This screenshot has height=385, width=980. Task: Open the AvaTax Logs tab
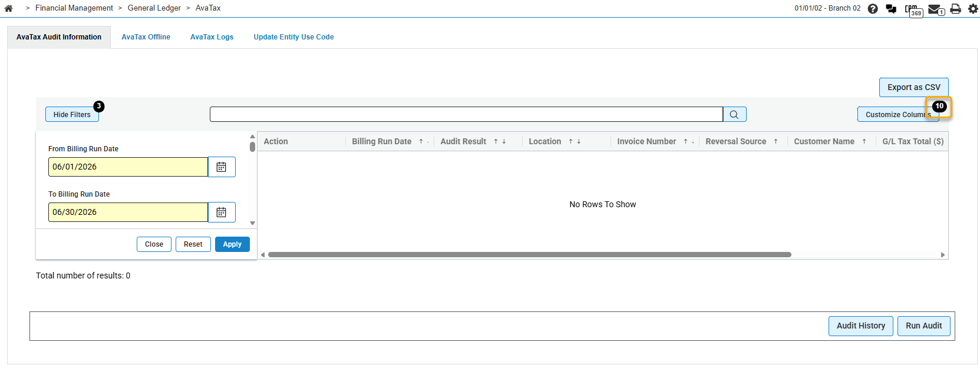pos(212,37)
